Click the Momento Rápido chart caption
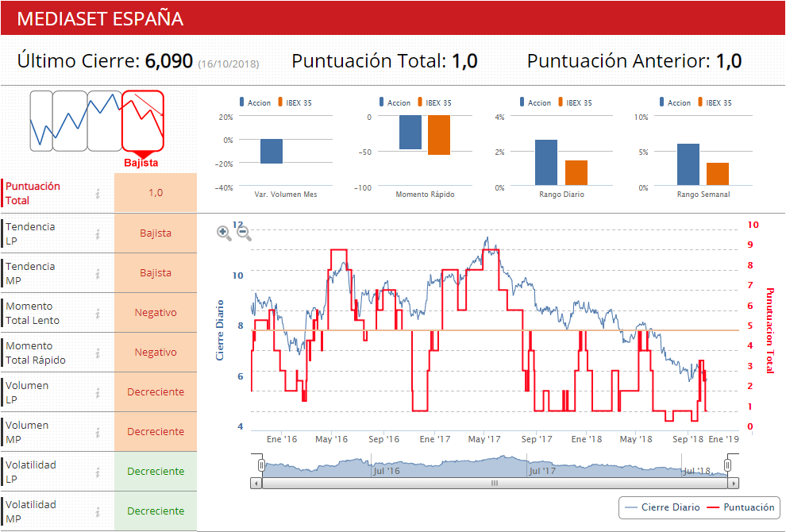 425,194
